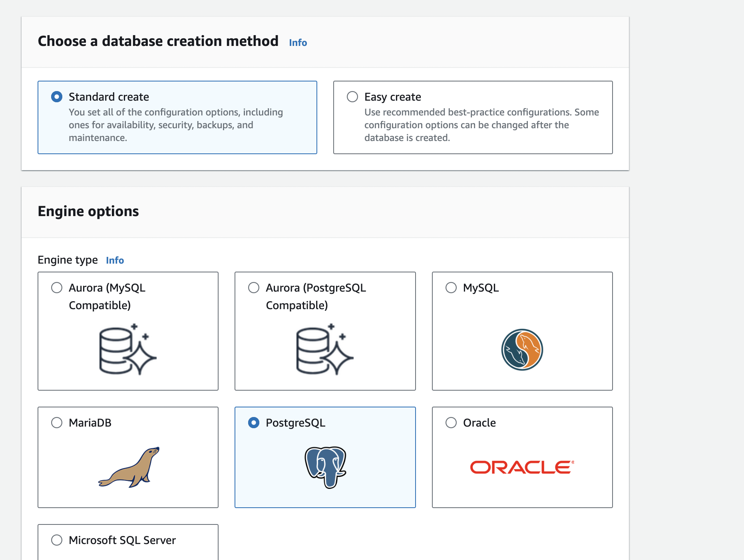This screenshot has width=744, height=560.
Task: Click the Easy create description text
Action: [481, 125]
